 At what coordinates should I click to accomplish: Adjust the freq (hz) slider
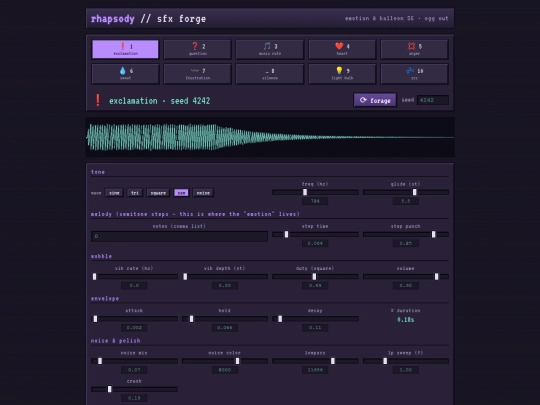(x=315, y=192)
